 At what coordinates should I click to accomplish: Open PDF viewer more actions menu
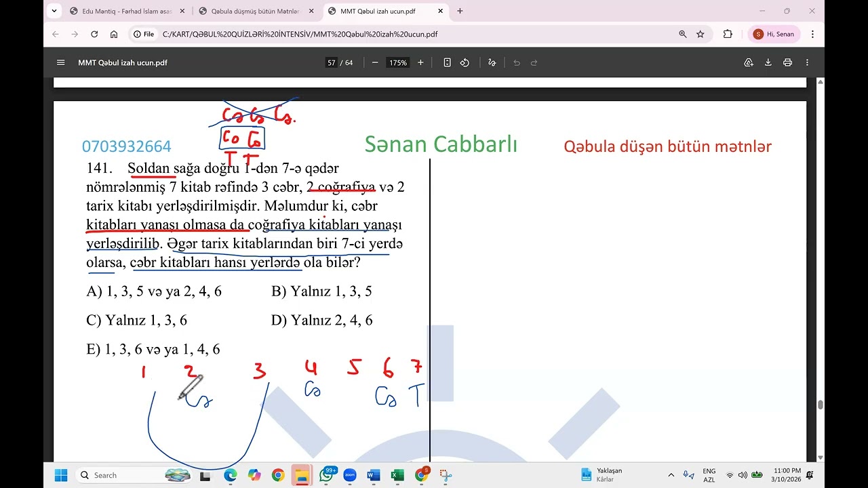click(x=807, y=62)
